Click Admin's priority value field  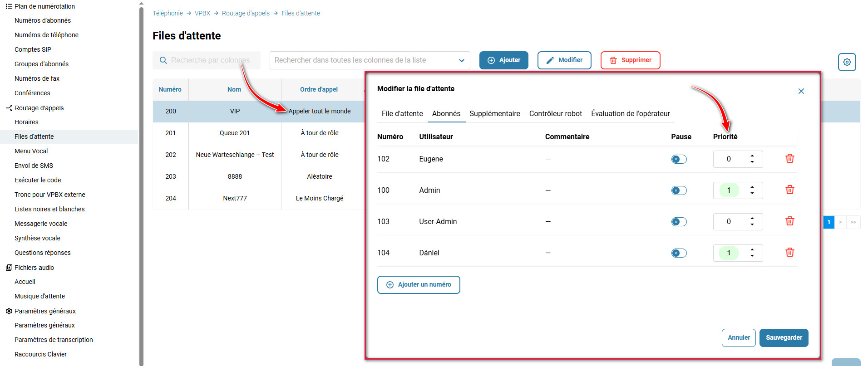coord(729,190)
